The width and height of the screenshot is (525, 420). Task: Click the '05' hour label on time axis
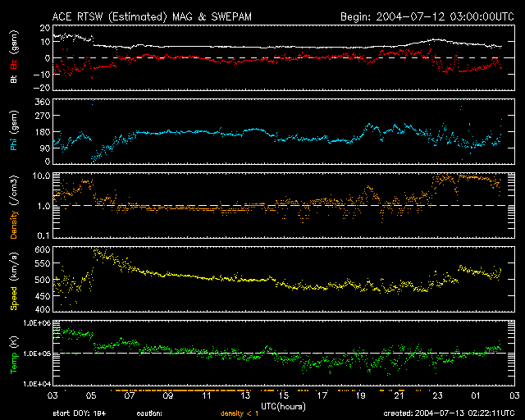click(91, 395)
